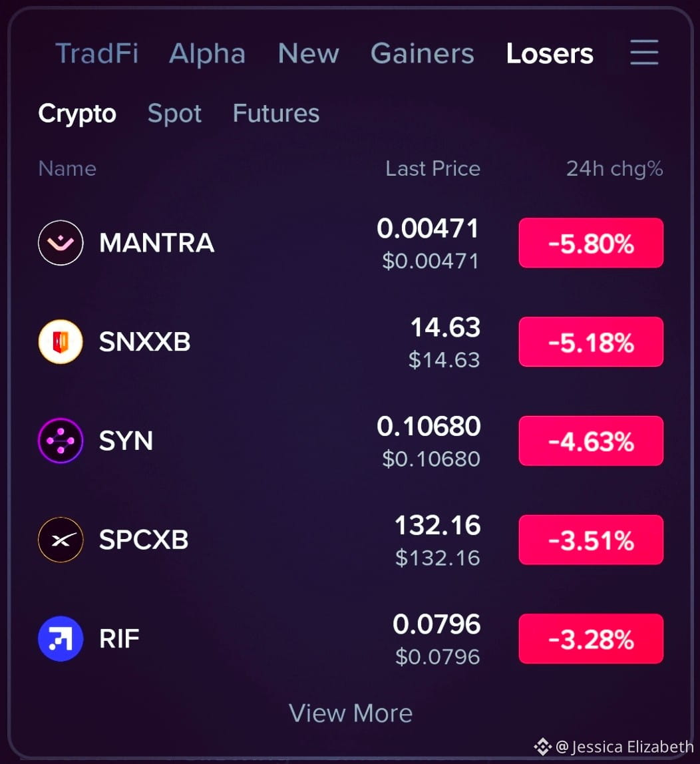Tap the blue RIF coin icon
700x764 pixels.
pyautogui.click(x=61, y=638)
